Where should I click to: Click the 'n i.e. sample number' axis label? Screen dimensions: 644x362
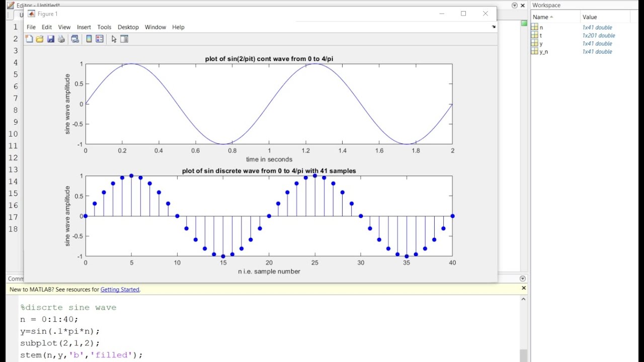269,271
